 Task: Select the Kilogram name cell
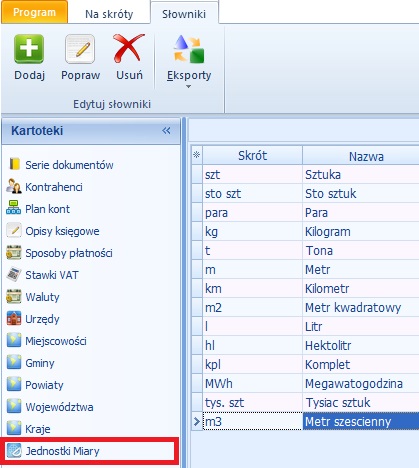361,231
